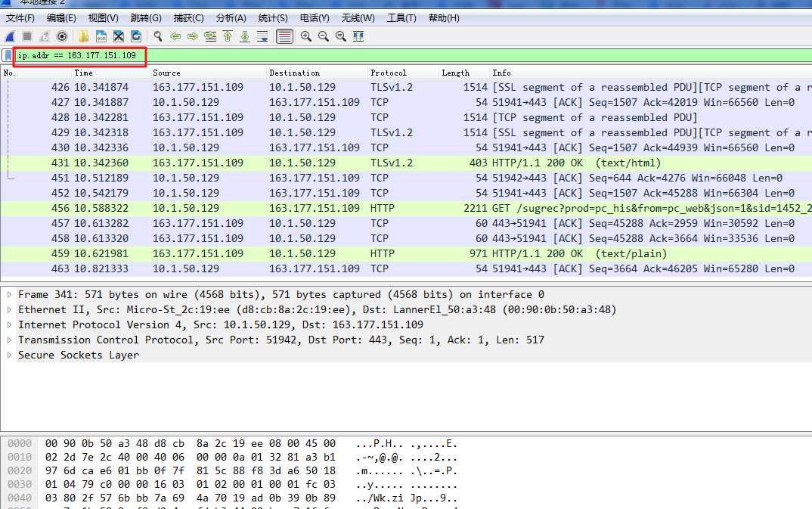
Task: Stop the running packet capture
Action: point(27,36)
